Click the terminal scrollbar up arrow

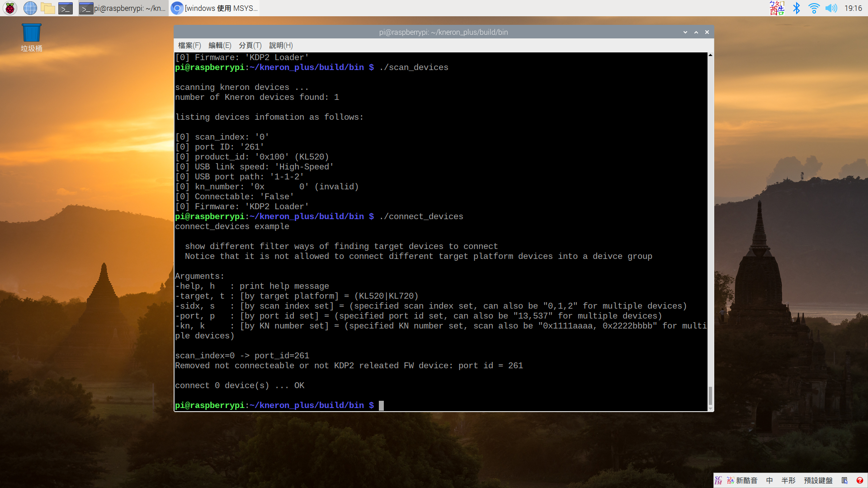tap(710, 55)
